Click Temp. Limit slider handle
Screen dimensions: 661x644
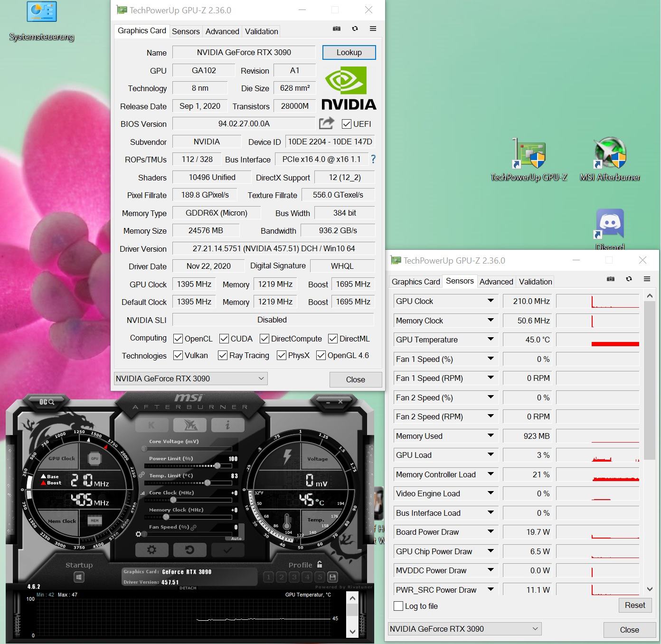[207, 483]
